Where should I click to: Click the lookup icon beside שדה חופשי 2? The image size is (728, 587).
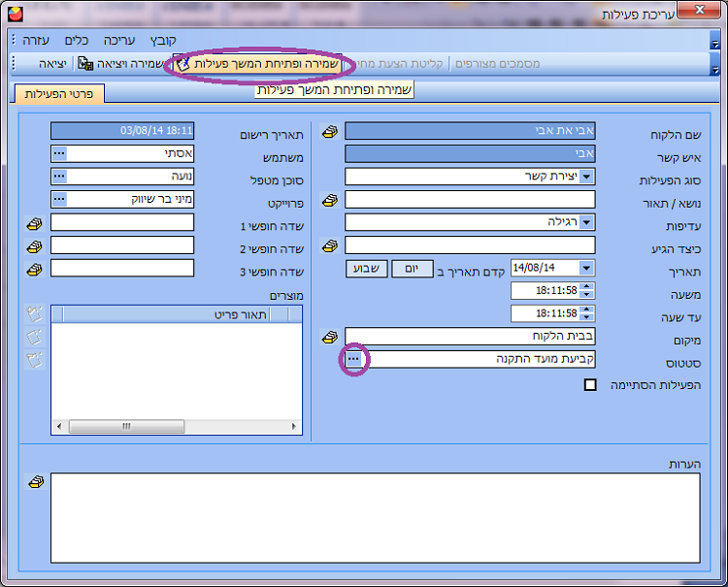click(34, 246)
